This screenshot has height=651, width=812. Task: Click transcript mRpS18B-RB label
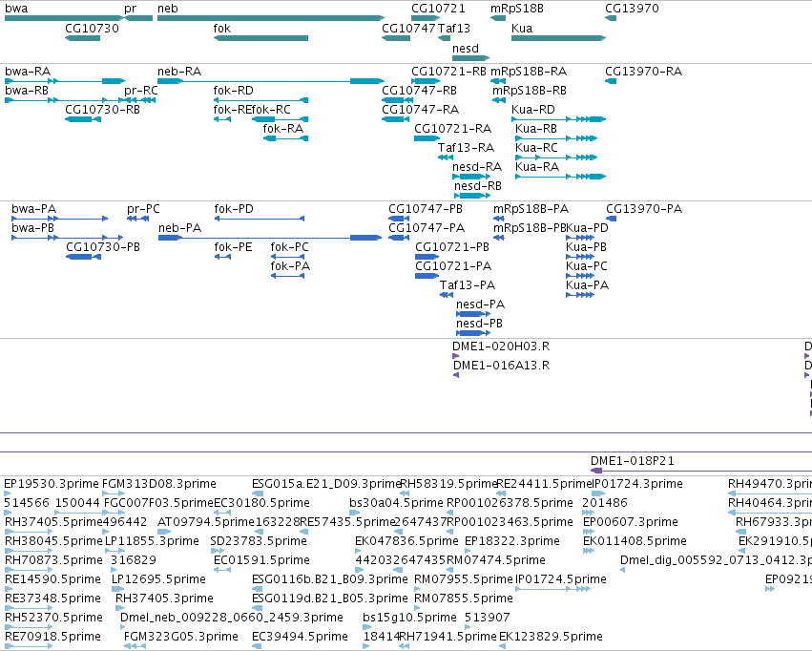tap(530, 91)
